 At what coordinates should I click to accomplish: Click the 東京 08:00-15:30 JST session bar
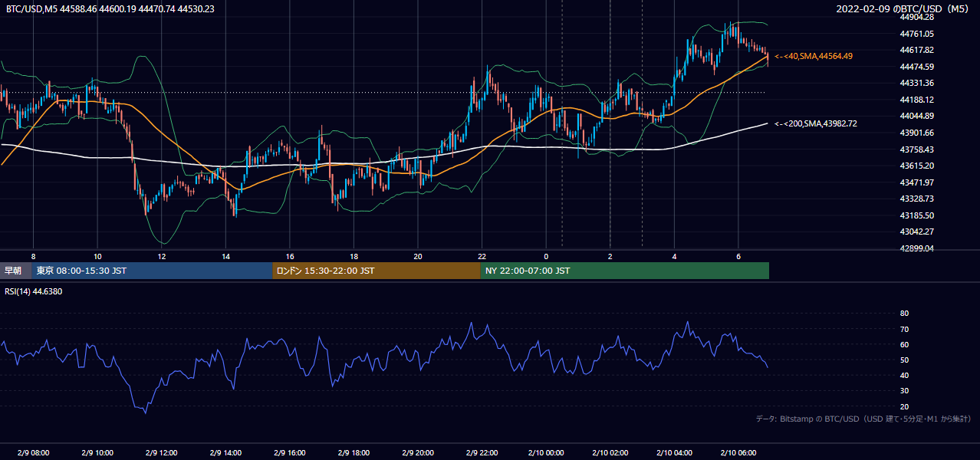pos(152,271)
